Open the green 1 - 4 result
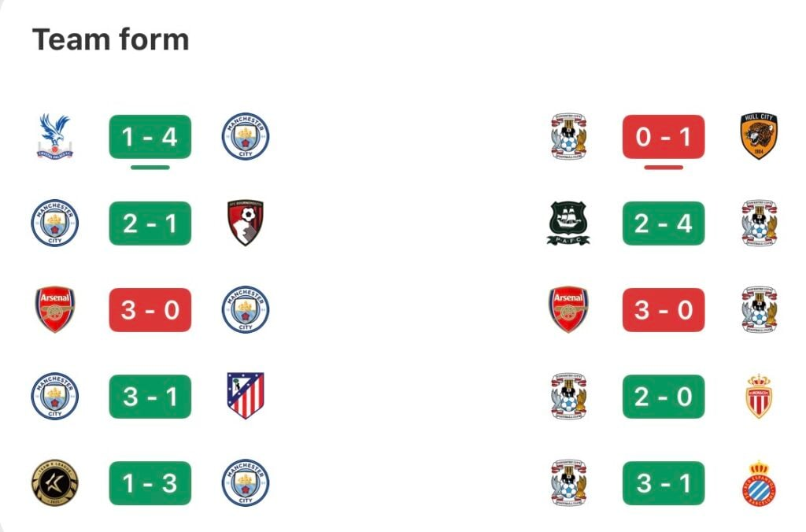The width and height of the screenshot is (806, 532). pos(150,137)
